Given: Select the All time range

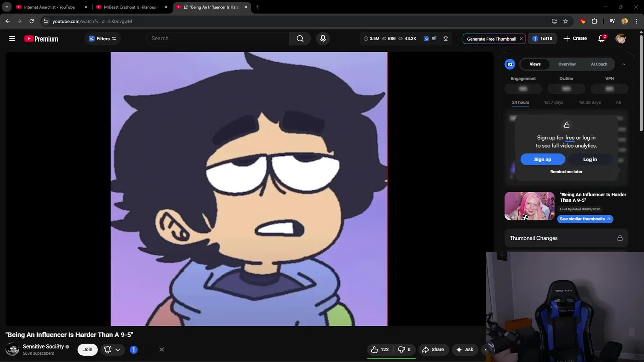Looking at the screenshot, I should tap(618, 102).
